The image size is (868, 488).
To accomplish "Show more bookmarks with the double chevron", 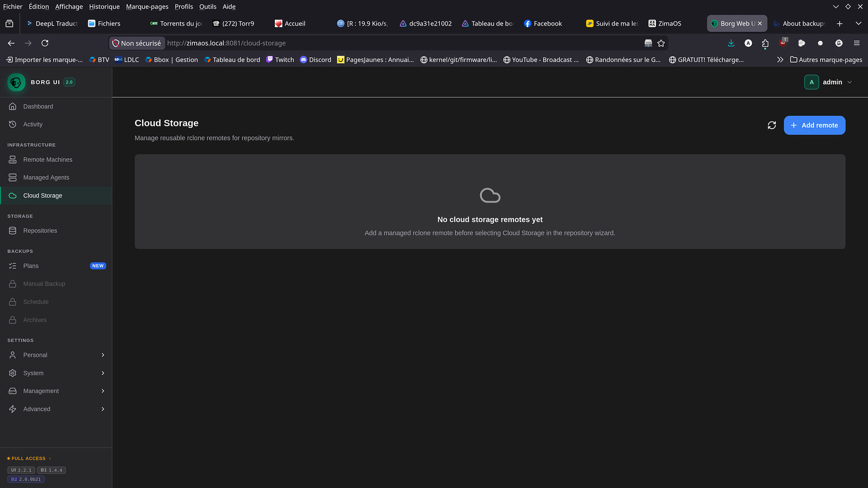I will tap(780, 60).
